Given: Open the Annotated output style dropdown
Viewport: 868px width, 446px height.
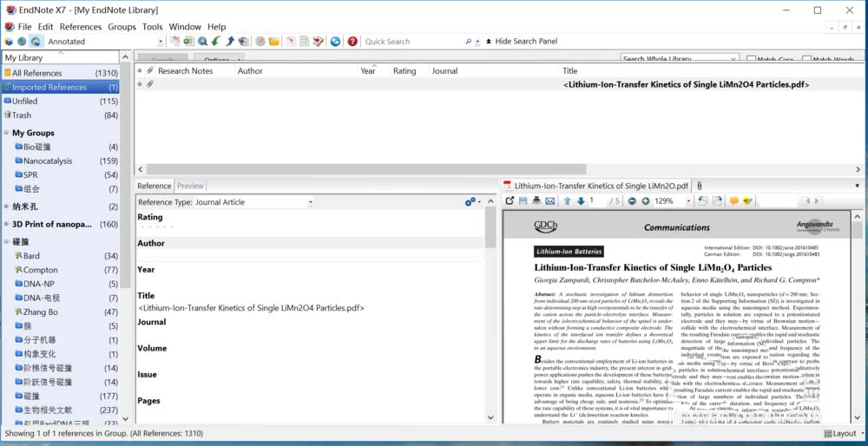Looking at the screenshot, I should (x=161, y=42).
